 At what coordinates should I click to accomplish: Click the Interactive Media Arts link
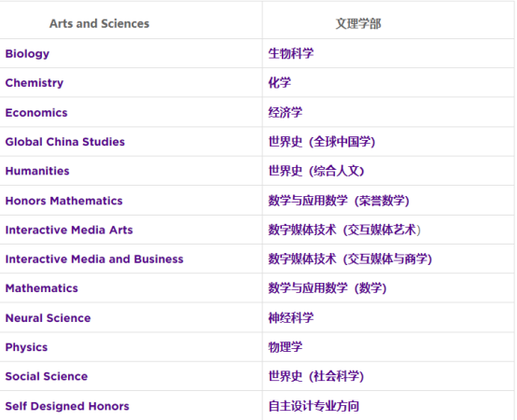click(69, 230)
